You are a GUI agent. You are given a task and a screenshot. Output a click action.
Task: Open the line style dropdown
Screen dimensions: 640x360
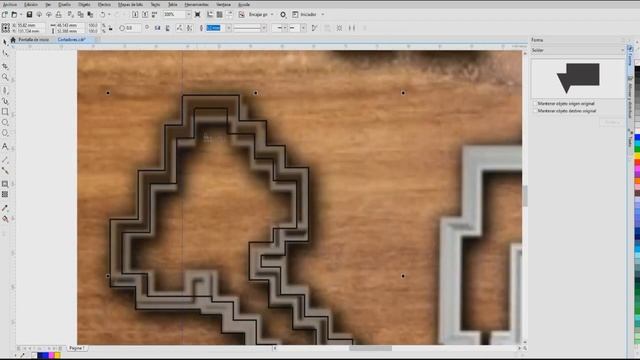point(264,28)
